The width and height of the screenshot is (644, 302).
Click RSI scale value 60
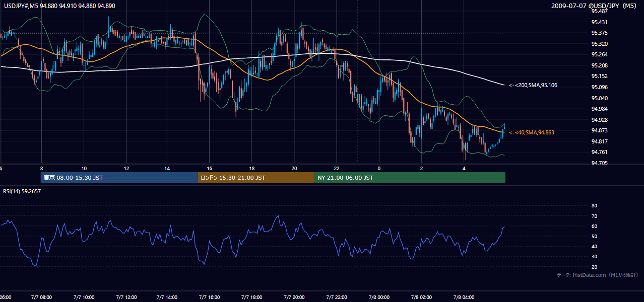594,226
